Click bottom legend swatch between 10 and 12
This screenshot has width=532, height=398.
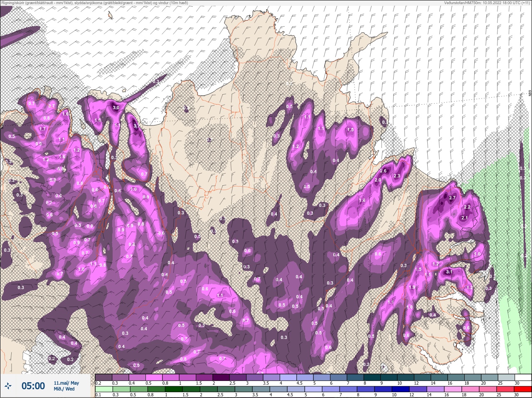click(x=401, y=389)
